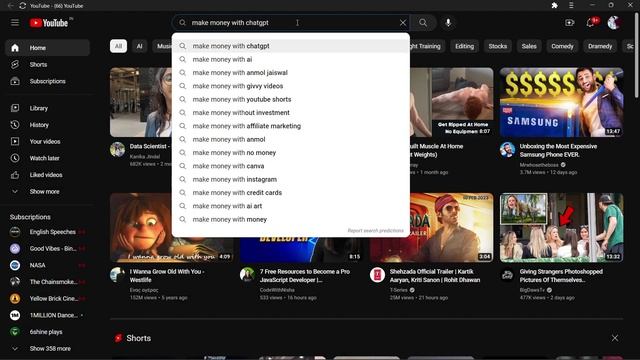Open Liked videos playlist
Image resolution: width=640 pixels, height=360 pixels.
pyautogui.click(x=48, y=175)
